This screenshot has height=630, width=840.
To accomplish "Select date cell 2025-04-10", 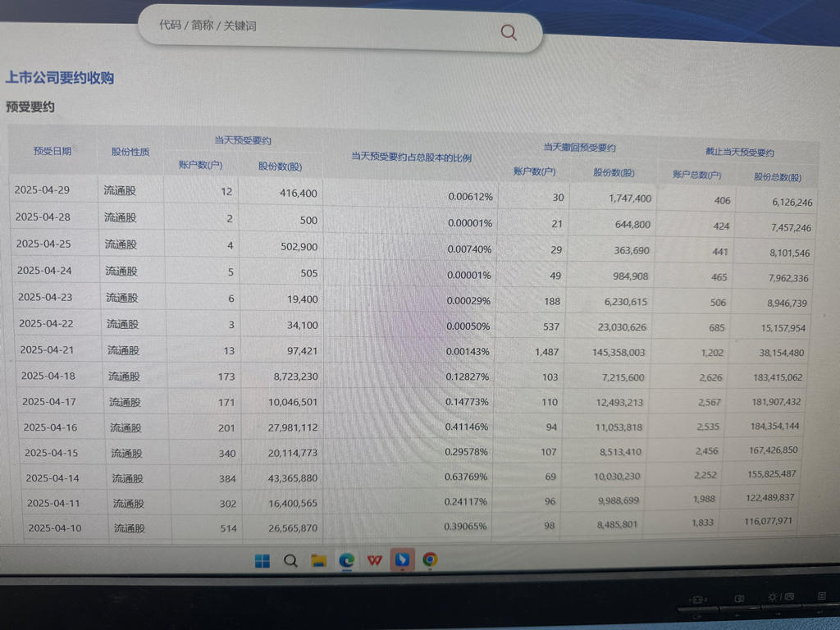I will [55, 527].
